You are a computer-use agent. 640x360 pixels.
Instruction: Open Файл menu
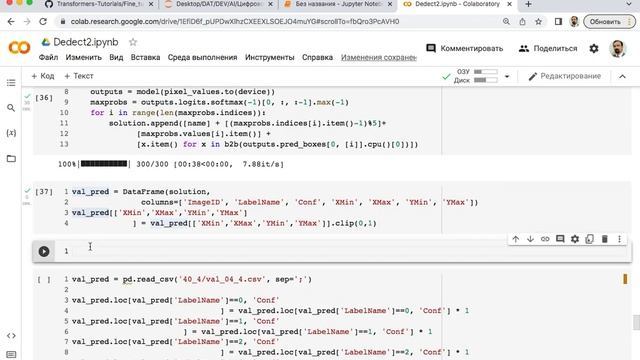[48, 58]
